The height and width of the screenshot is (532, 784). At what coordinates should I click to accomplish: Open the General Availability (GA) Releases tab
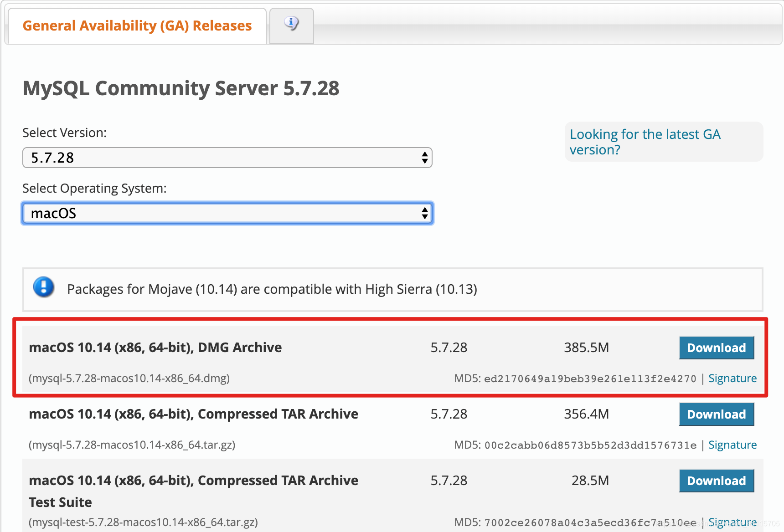tap(137, 26)
